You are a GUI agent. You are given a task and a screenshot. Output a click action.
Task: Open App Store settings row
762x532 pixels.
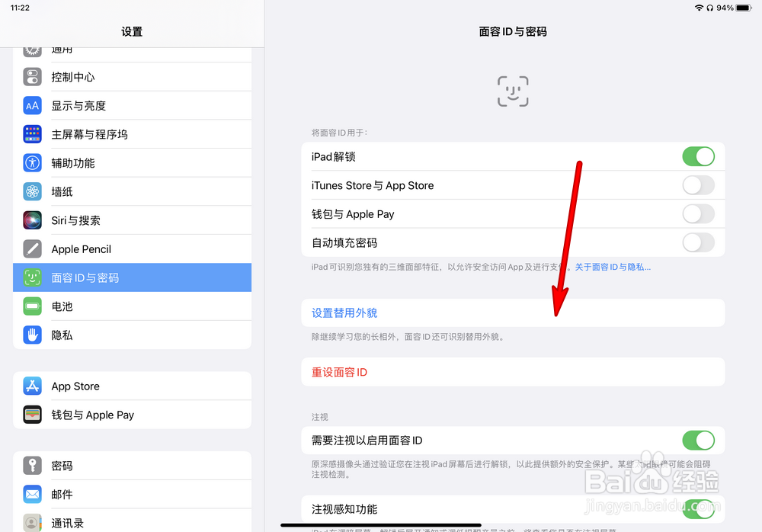click(x=132, y=386)
